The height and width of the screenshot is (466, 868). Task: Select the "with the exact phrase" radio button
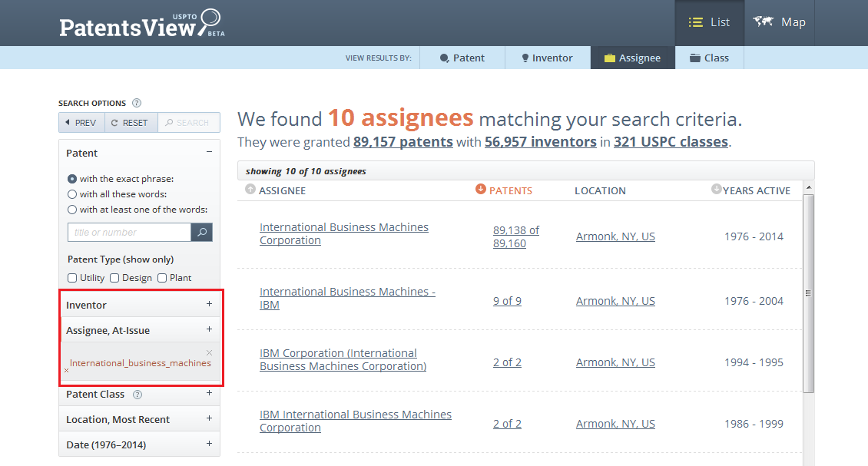point(72,179)
